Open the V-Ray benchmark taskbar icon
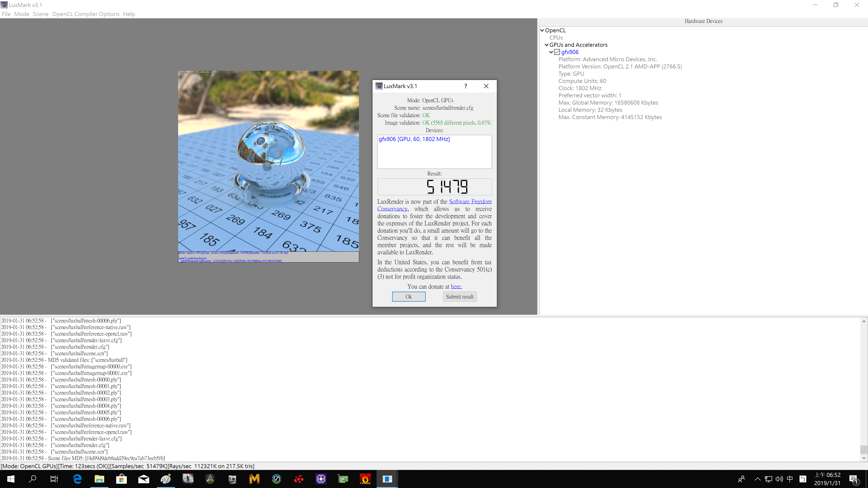 [276, 479]
